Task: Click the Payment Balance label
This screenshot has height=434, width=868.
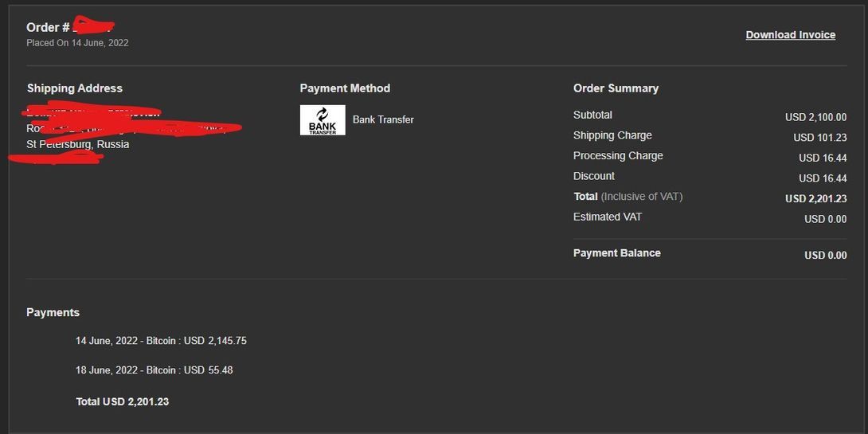Action: pos(617,253)
